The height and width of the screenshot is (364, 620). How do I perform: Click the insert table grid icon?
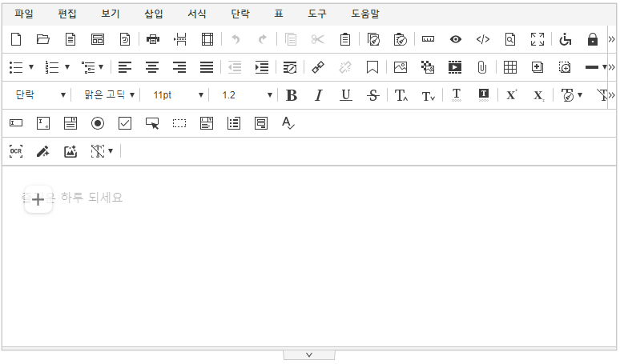click(509, 67)
